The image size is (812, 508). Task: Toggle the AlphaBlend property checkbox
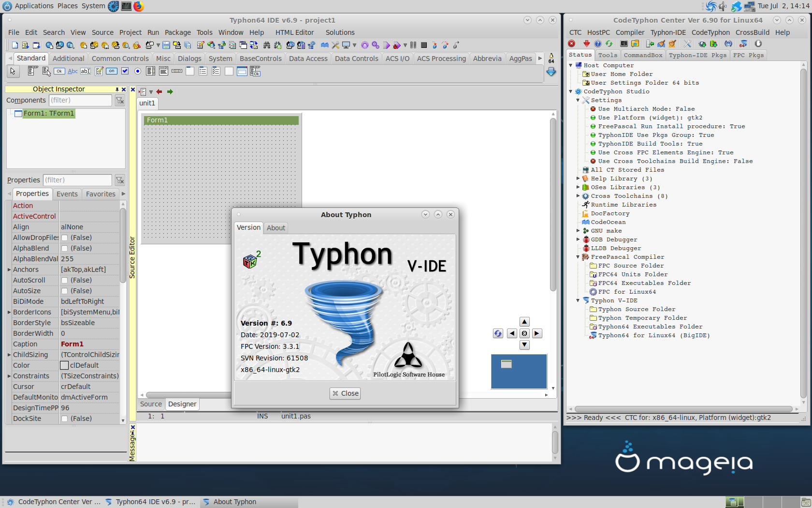pos(64,248)
